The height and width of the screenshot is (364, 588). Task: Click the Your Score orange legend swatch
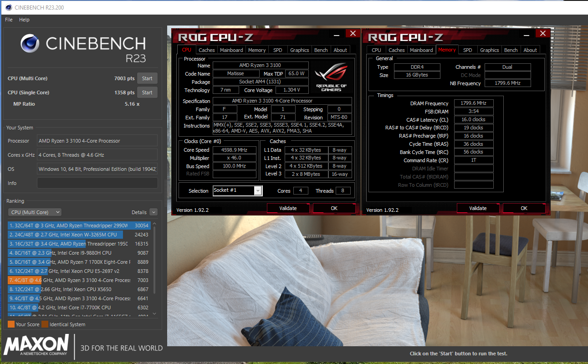coord(11,324)
